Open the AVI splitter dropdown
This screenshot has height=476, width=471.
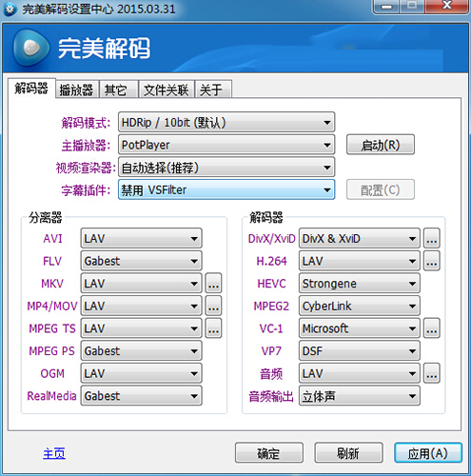(141, 238)
